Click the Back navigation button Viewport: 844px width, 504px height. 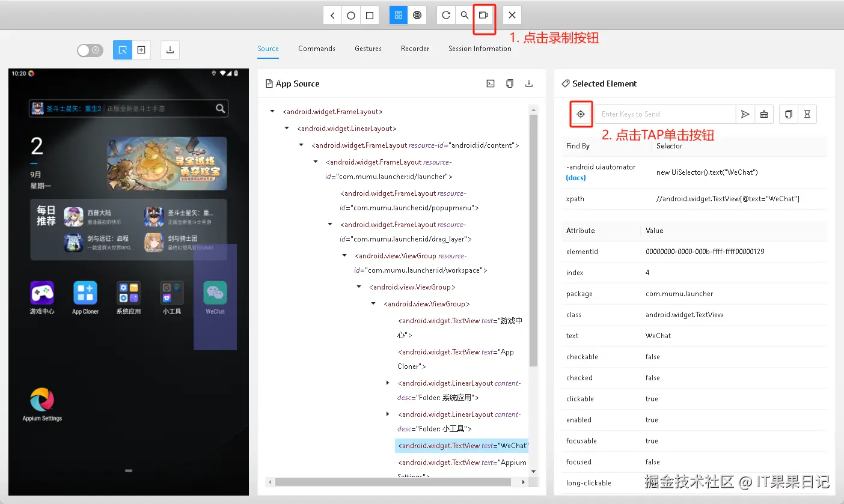[332, 15]
